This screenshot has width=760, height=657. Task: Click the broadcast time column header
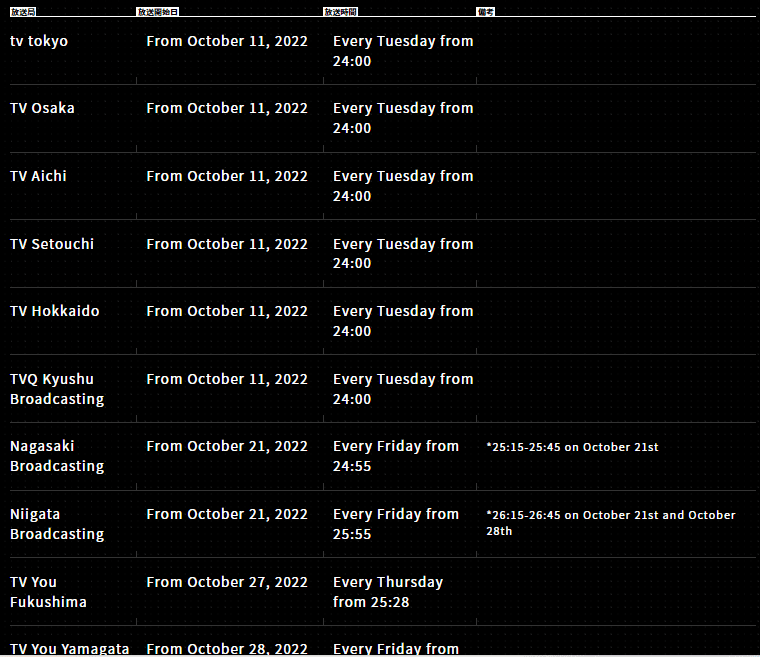(340, 12)
